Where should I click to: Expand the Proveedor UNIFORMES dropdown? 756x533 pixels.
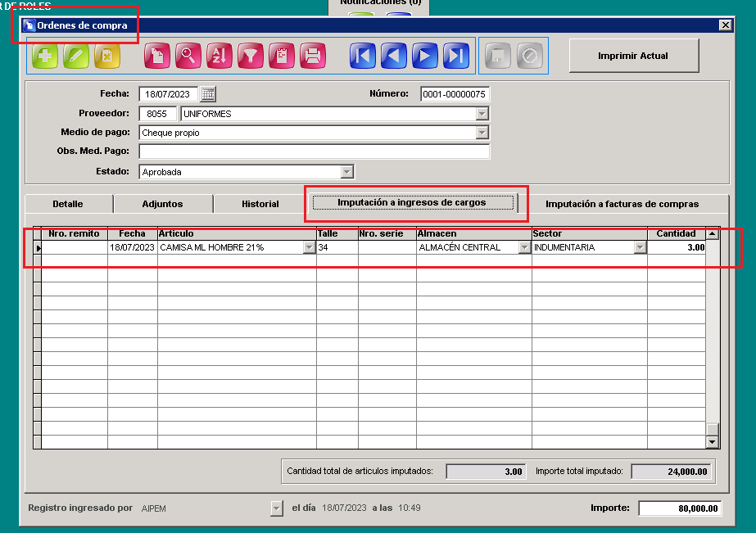click(482, 114)
